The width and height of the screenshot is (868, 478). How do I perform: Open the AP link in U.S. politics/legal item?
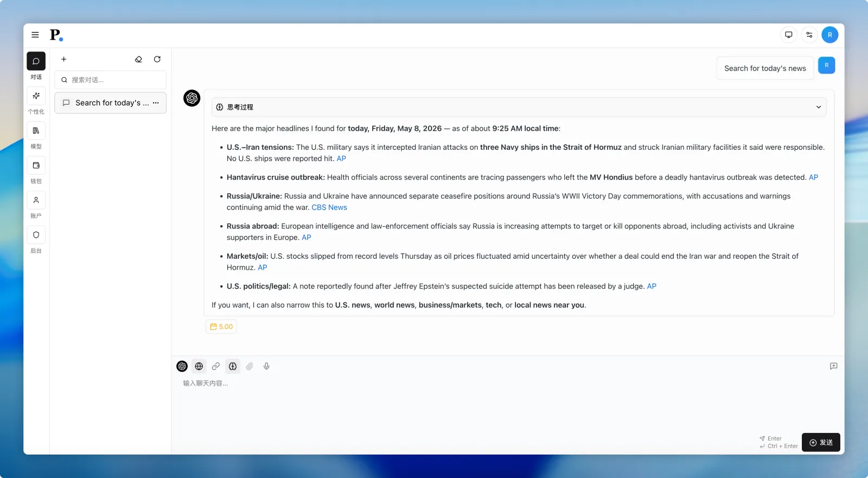point(652,286)
